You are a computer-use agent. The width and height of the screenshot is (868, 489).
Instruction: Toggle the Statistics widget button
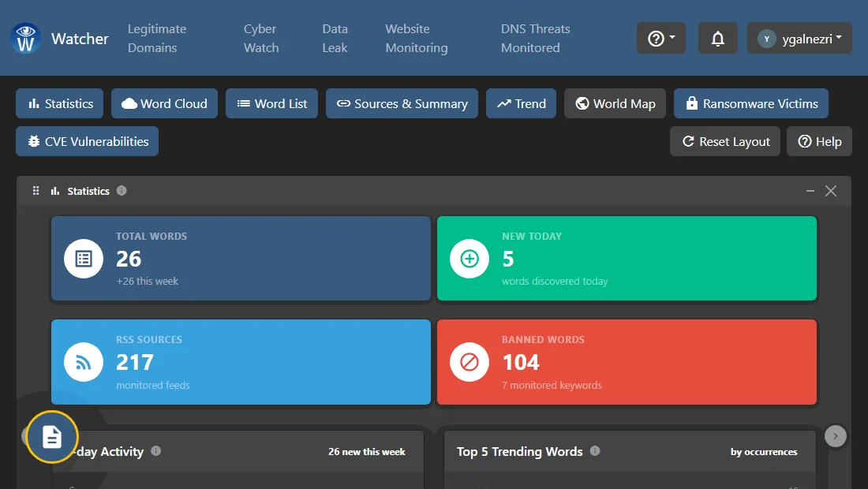(x=60, y=103)
